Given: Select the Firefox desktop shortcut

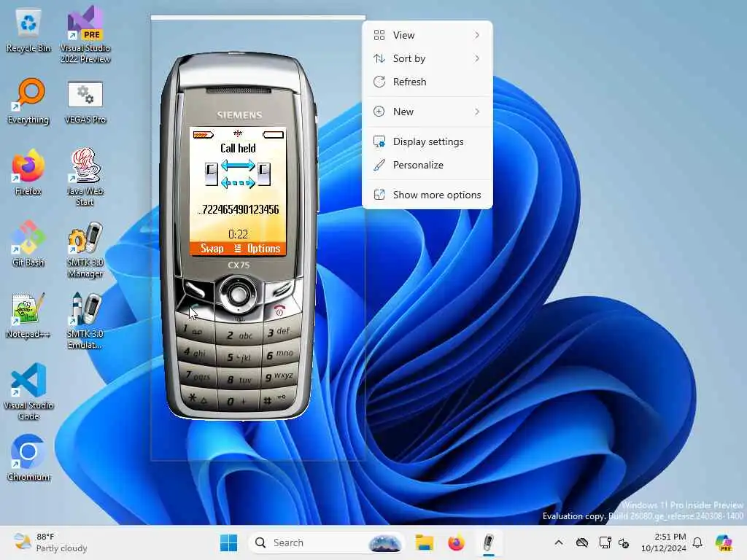Looking at the screenshot, I should (x=28, y=172).
